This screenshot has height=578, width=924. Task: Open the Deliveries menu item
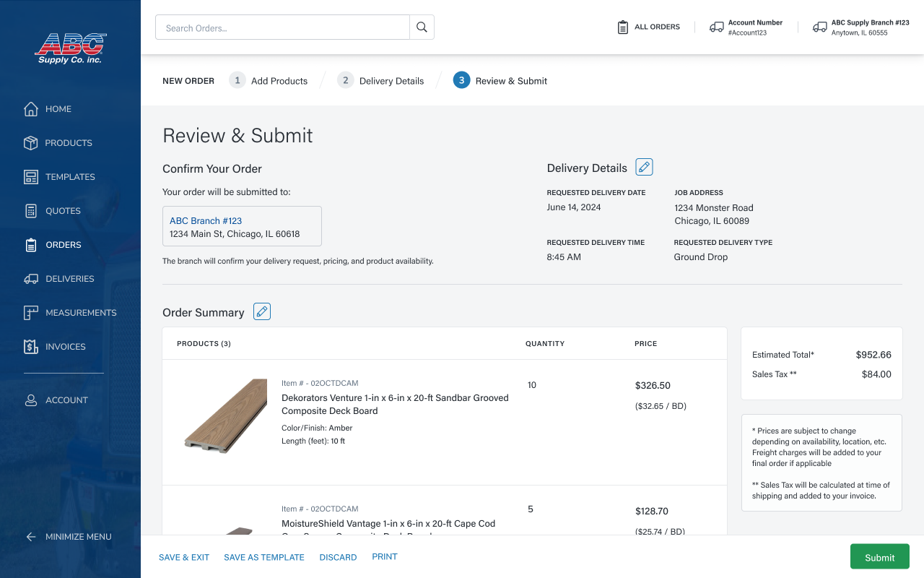coord(70,279)
